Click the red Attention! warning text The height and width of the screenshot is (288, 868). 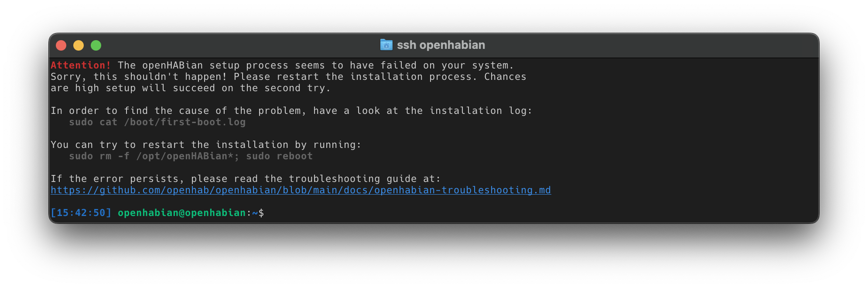pyautogui.click(x=79, y=65)
